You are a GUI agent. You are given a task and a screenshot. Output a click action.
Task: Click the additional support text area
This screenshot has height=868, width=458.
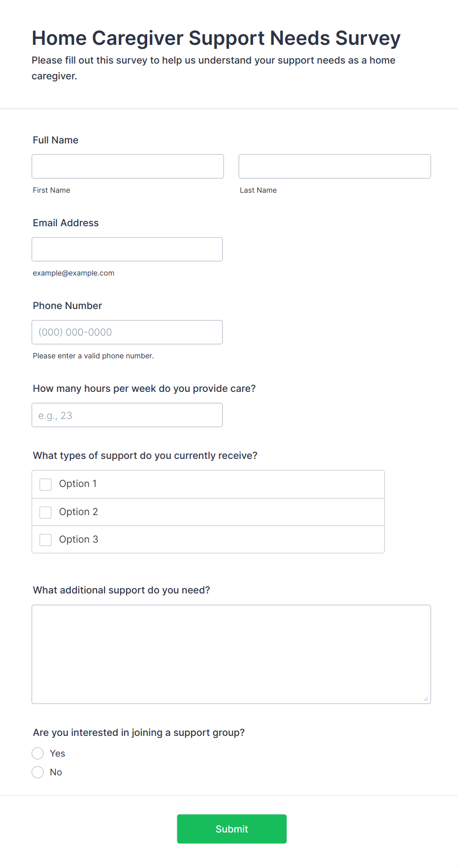231,654
